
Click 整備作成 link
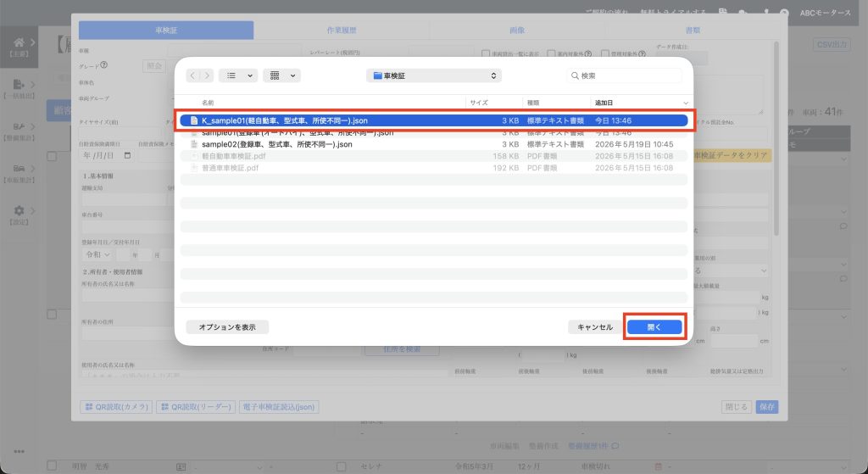click(x=543, y=446)
